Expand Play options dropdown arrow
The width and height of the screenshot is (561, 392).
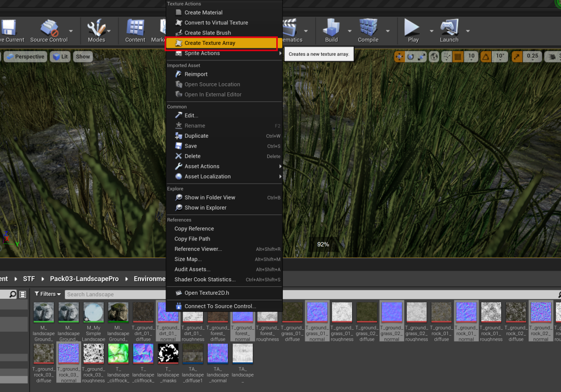(x=431, y=31)
